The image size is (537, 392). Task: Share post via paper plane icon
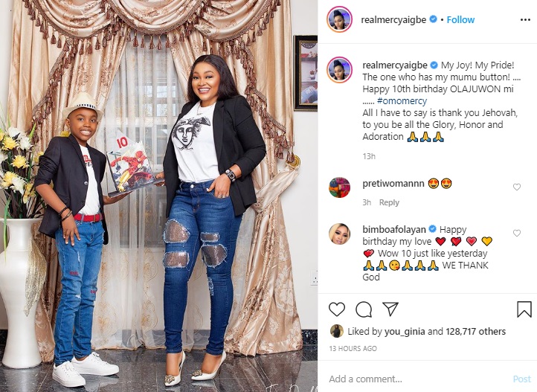(390, 309)
